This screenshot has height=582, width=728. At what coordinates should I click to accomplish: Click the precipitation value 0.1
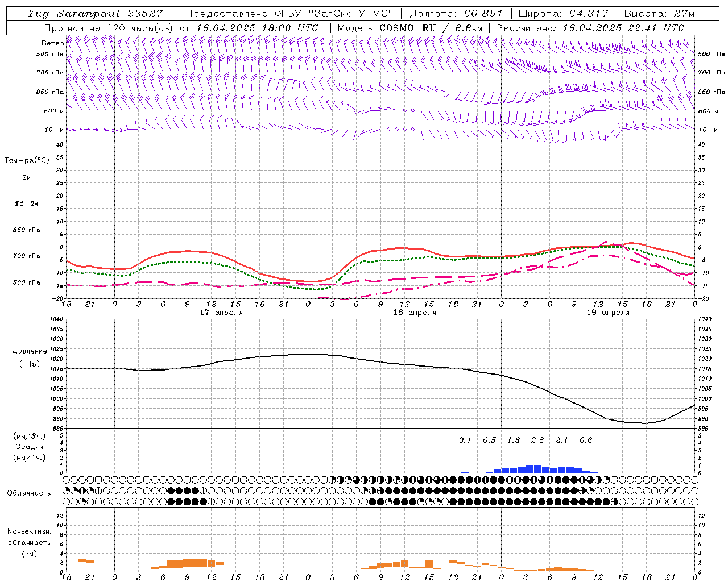point(465,440)
